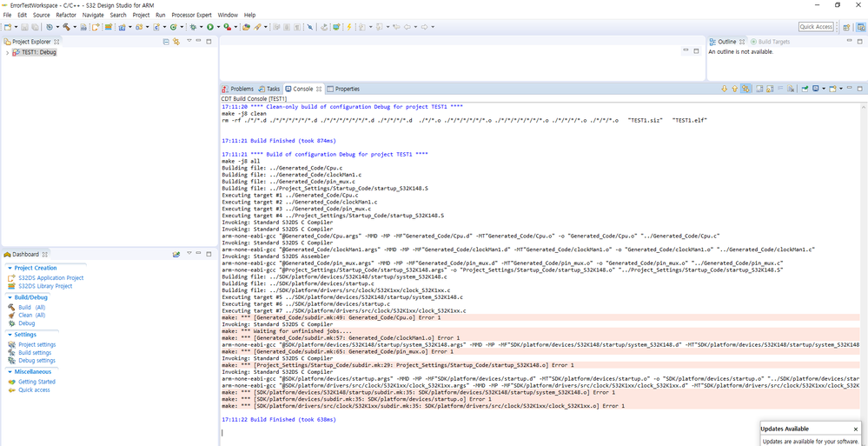The height and width of the screenshot is (446, 868).
Task: Open Dashboard view menu triangle
Action: point(189,254)
